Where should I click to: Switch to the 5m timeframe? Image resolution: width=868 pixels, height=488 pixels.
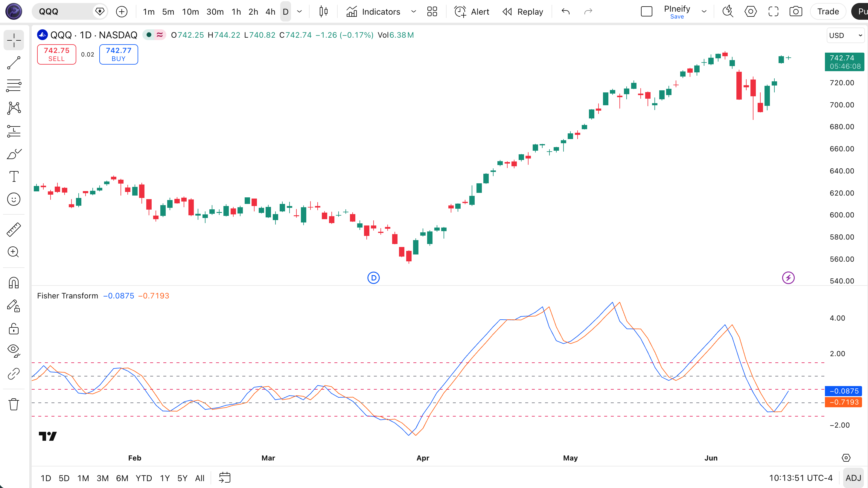(x=168, y=12)
